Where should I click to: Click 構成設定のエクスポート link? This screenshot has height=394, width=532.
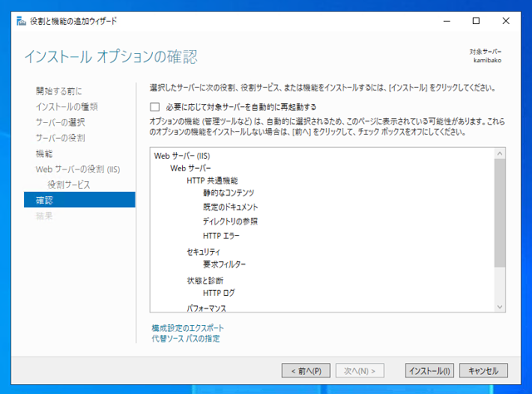188,328
